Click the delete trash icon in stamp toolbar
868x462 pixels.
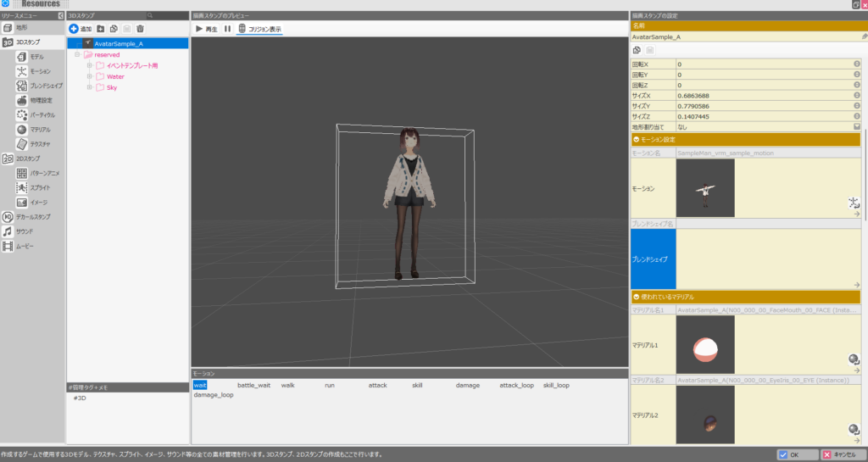[x=141, y=29]
